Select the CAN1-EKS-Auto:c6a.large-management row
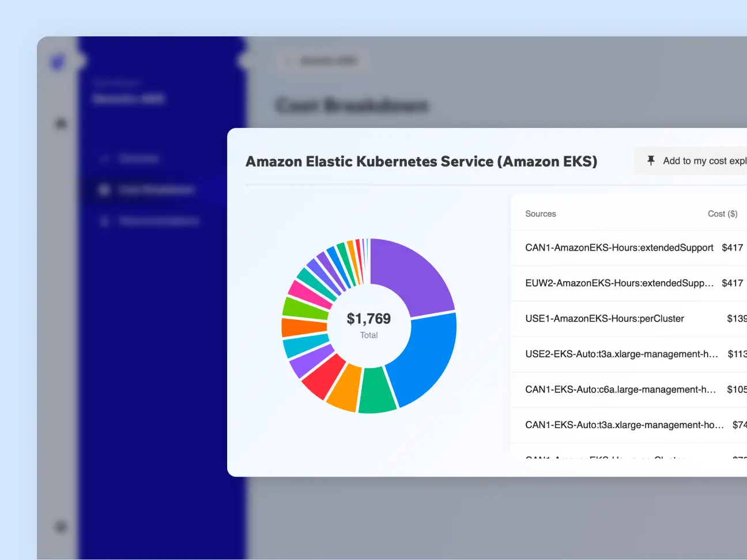The image size is (747, 560). click(629, 389)
